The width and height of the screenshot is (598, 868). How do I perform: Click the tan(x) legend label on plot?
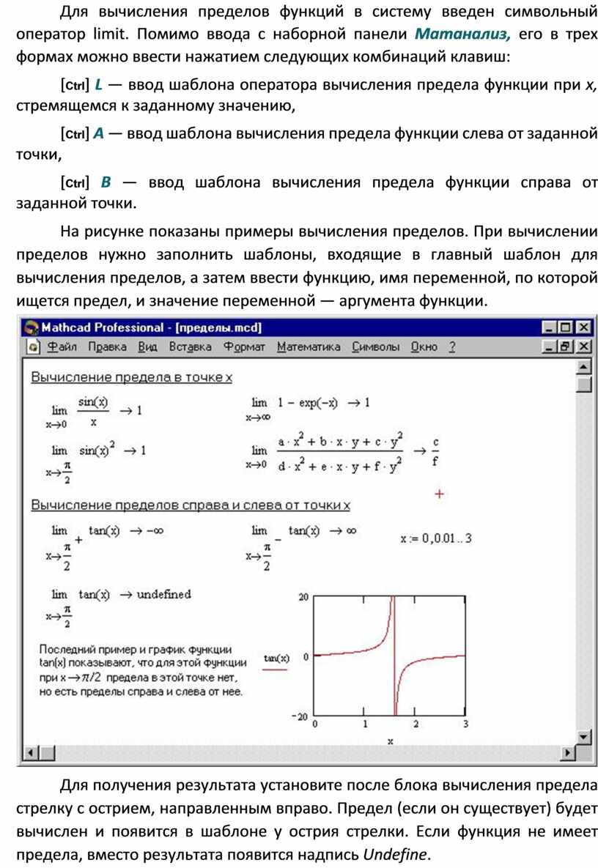tap(276, 659)
